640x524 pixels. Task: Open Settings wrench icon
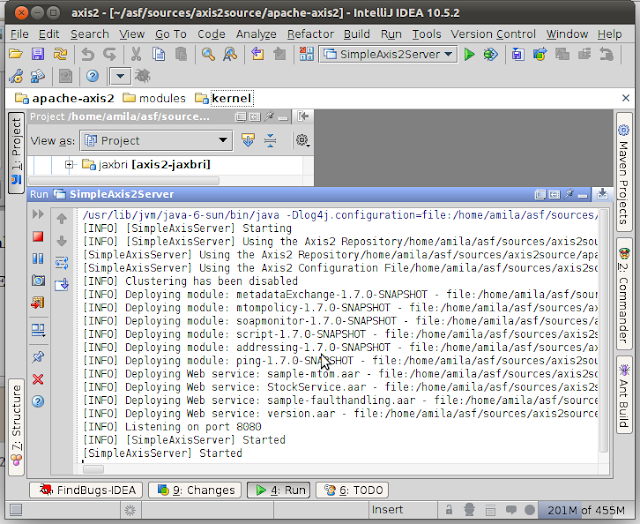coord(16,76)
